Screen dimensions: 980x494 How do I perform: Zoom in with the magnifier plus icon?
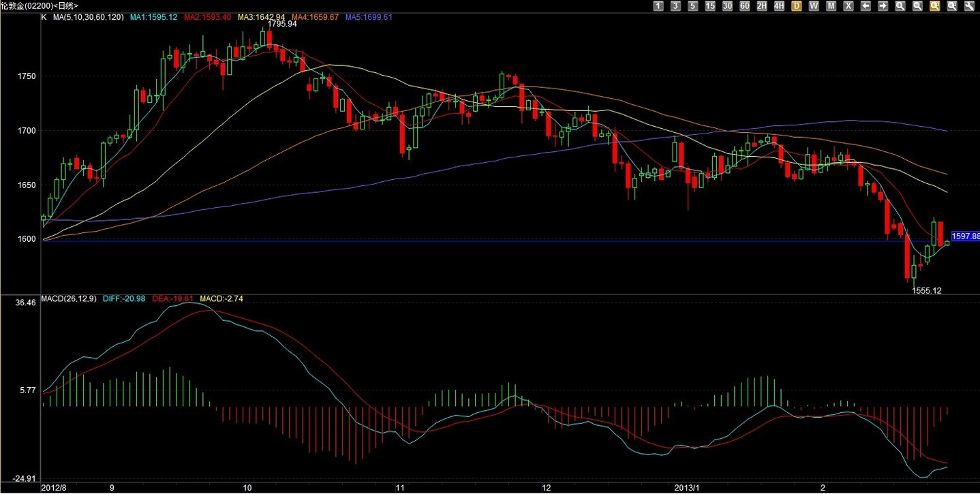[x=900, y=5]
